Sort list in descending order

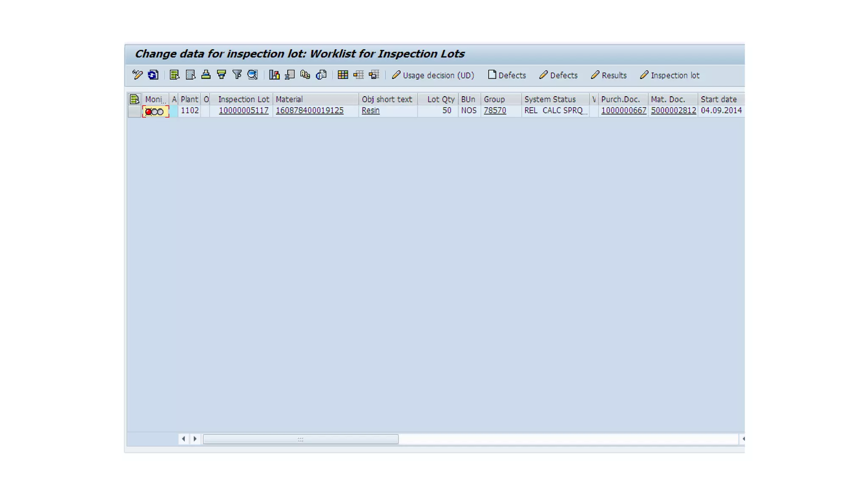point(222,75)
